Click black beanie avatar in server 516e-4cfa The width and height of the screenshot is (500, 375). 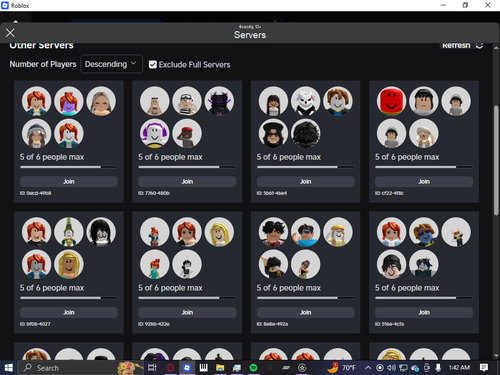(x=391, y=264)
